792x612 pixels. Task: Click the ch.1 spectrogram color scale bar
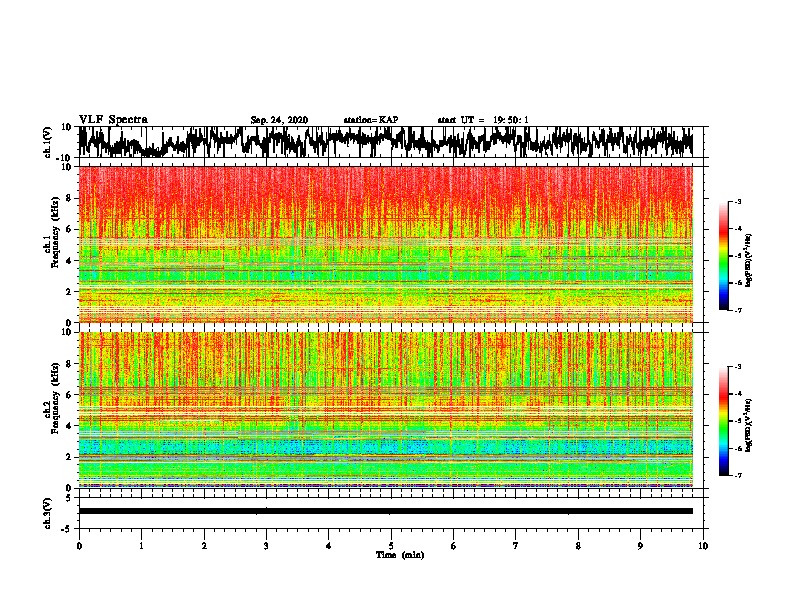[723, 256]
